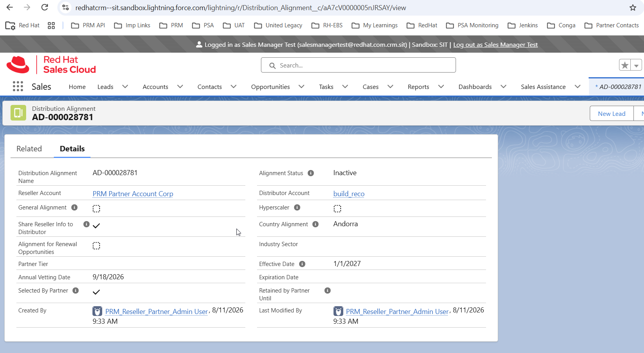644x353 pixels.
Task: Show info tooltip for Country Alignment
Action: coord(316,224)
